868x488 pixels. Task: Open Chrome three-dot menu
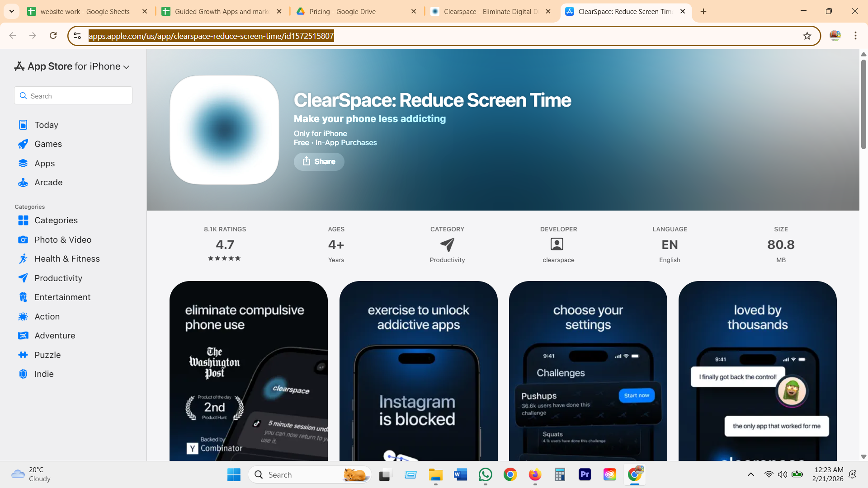pos(855,36)
